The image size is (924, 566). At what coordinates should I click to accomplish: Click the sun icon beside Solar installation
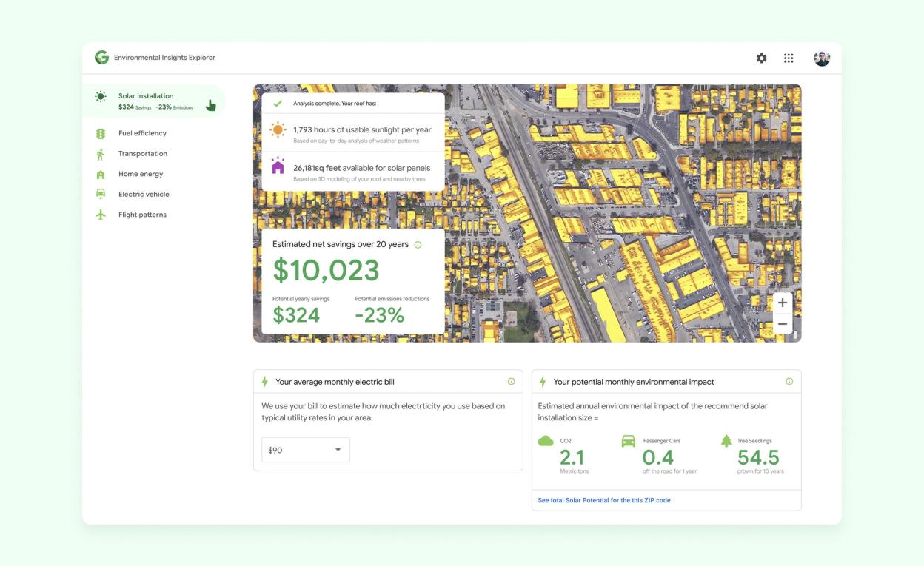101,96
